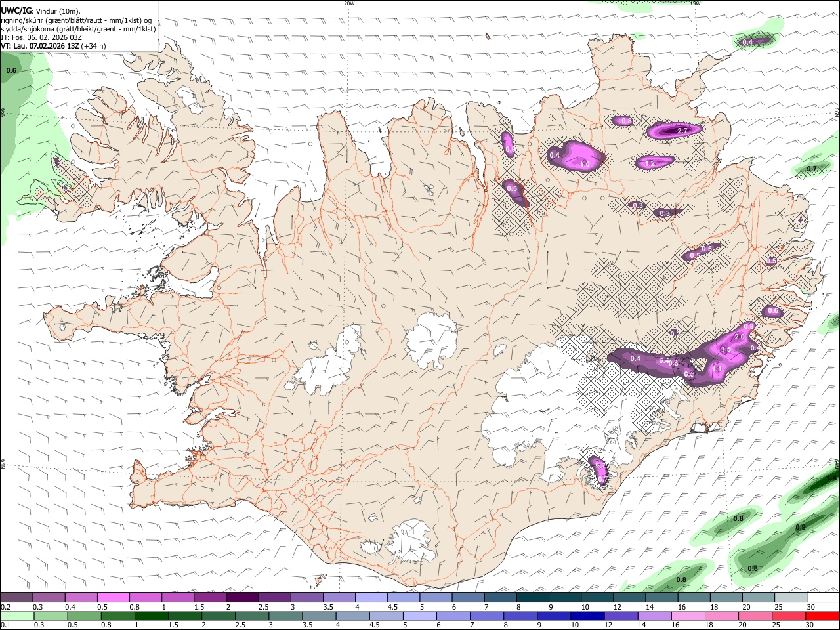Viewport: 840px width, 630px height.
Task: Pick the light gray top-row swatch labeled 25
Action: coord(791,598)
